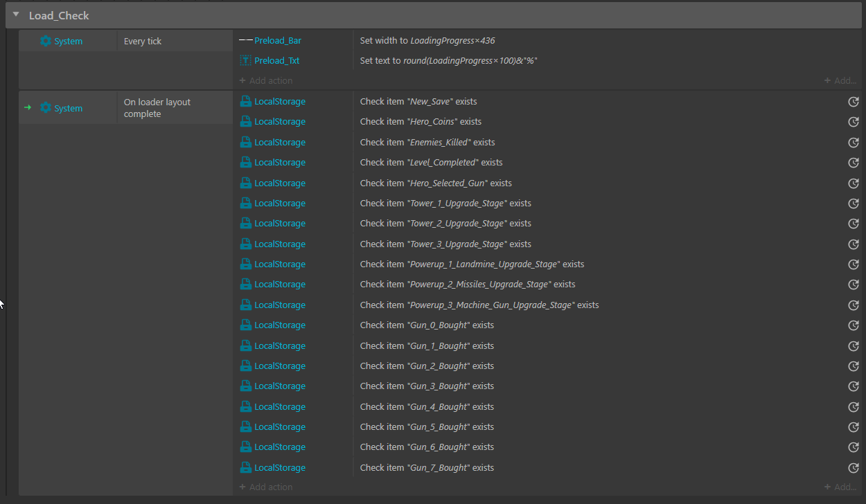
Task: Select the Check item "Hero_Selected_Gun" exists action
Action: tap(436, 183)
